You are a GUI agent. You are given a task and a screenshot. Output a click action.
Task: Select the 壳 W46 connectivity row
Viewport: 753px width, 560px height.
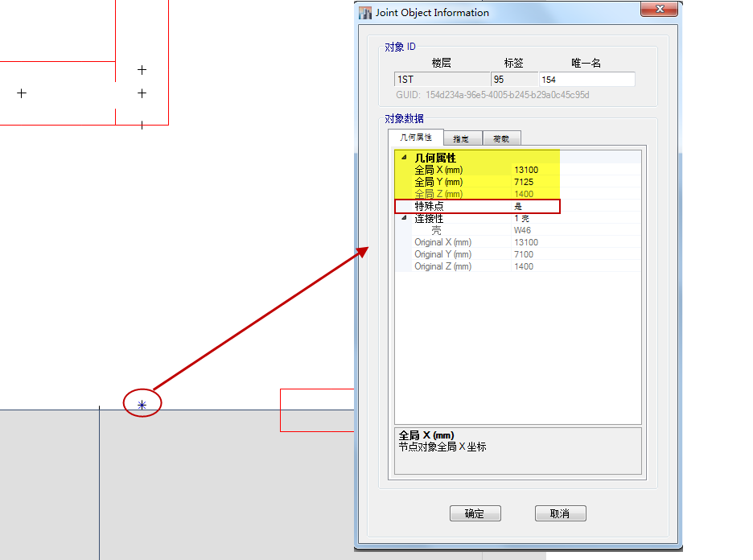tap(523, 231)
